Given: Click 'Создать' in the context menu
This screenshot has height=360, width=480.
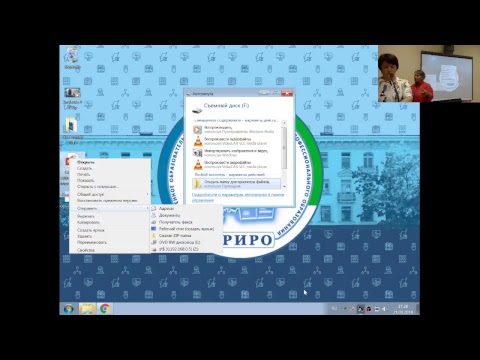Looking at the screenshot, I should tap(110, 168).
